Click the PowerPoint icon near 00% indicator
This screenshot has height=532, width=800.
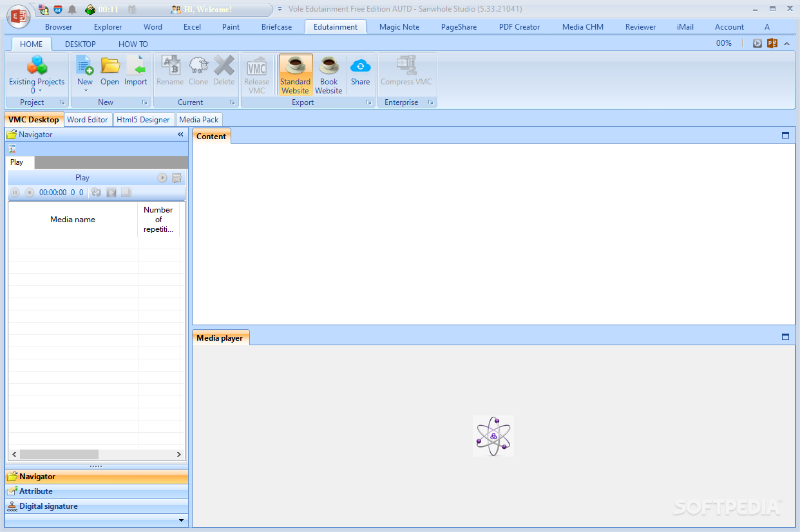pos(772,43)
